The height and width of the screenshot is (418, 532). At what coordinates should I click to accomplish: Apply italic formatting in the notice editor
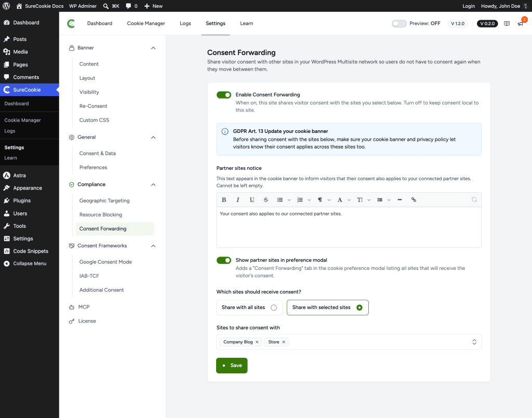238,200
